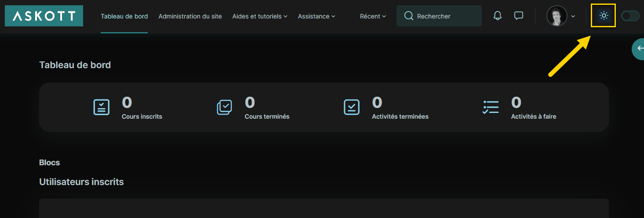Click the Activités à faire list icon
The width and height of the screenshot is (644, 218).
(x=491, y=107)
